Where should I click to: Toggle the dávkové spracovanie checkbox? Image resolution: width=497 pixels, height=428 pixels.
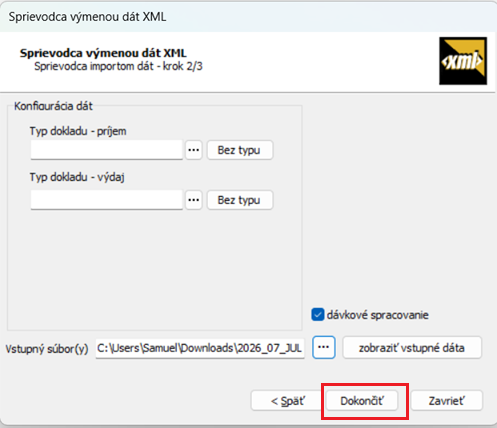pyautogui.click(x=317, y=315)
